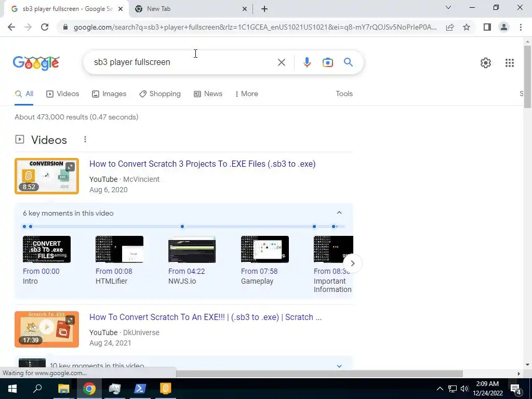This screenshot has height=399, width=532.
Task: Click the NWJS.io key moment thumbnail
Action: click(192, 249)
